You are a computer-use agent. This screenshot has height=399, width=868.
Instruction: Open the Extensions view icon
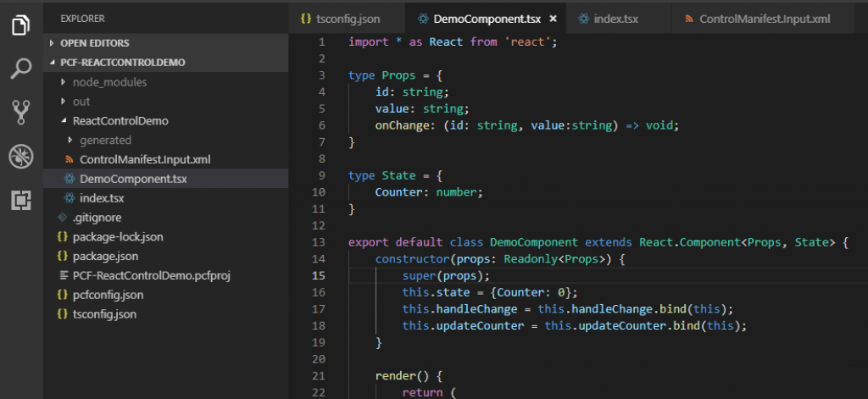pos(21,200)
